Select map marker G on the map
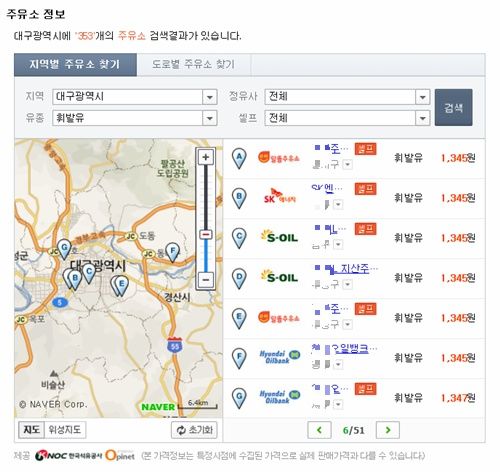 [x=64, y=250]
